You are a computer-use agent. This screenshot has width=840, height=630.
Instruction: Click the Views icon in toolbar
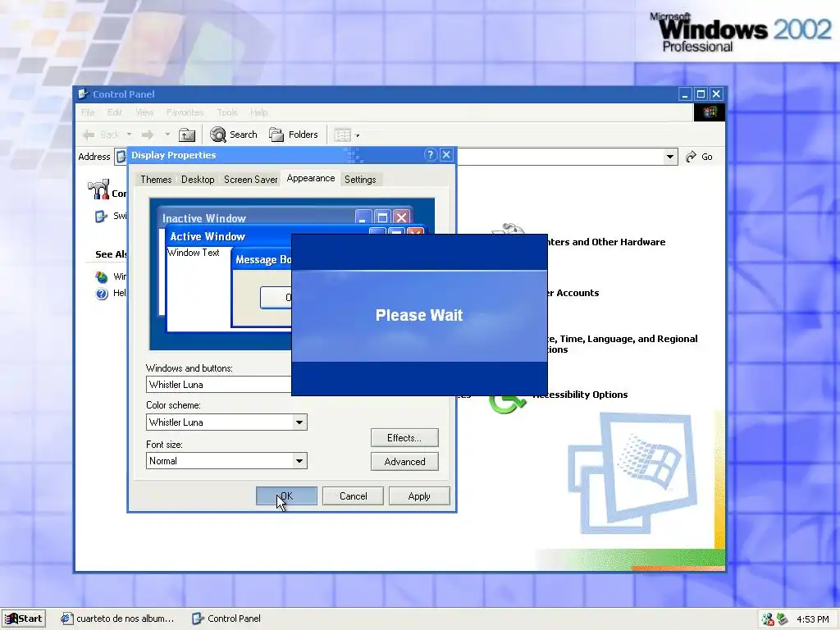pyautogui.click(x=342, y=135)
